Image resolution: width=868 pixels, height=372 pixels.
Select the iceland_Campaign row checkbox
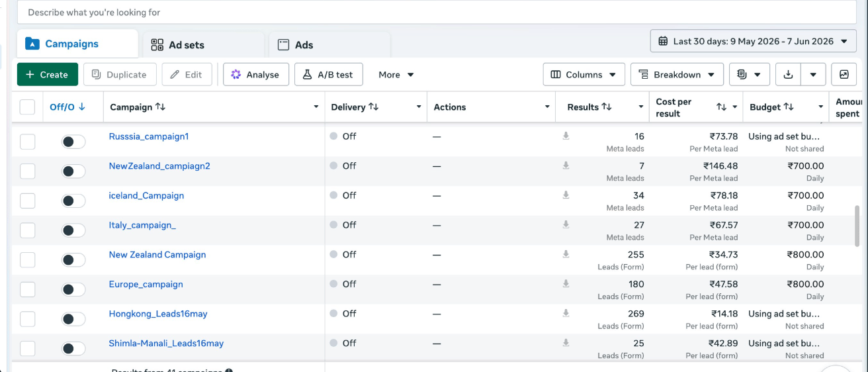27,201
